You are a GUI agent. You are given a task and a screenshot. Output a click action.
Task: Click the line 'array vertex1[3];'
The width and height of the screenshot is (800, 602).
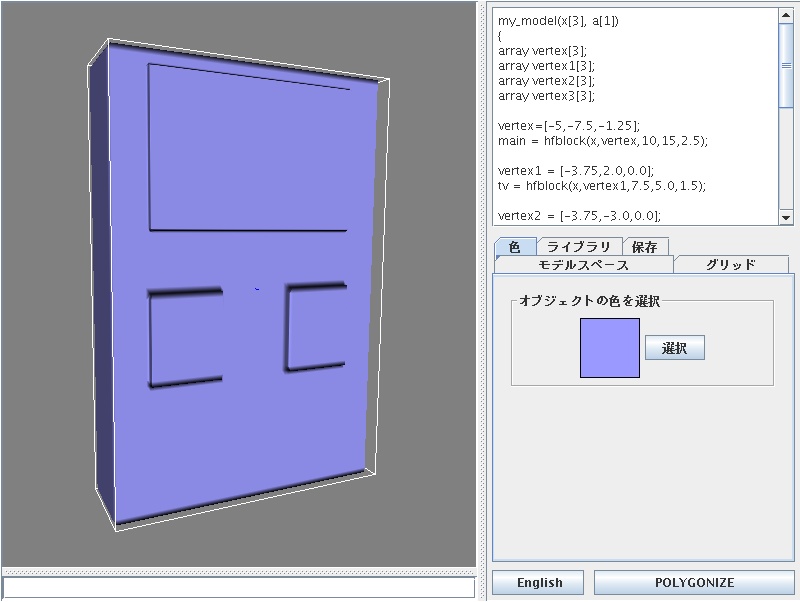[546, 66]
